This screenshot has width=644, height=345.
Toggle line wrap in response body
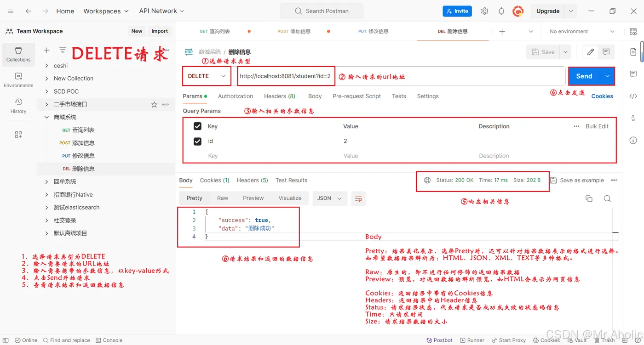click(x=358, y=198)
